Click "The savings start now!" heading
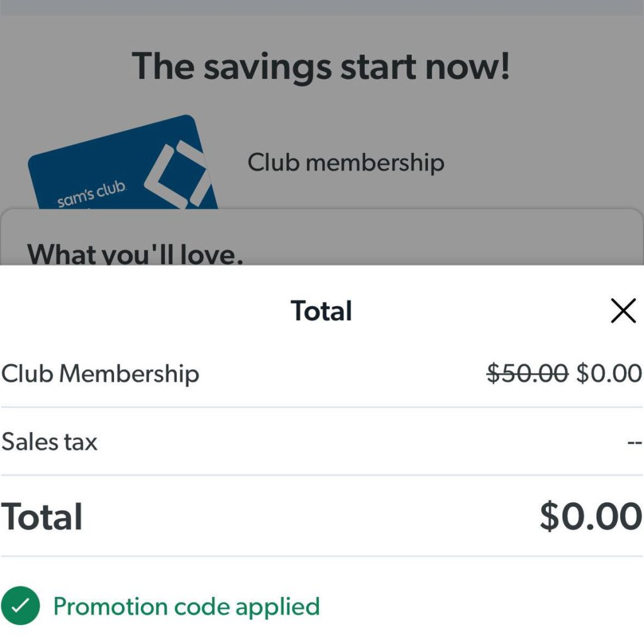Viewport: 644px width, 644px height. pyautogui.click(x=321, y=66)
